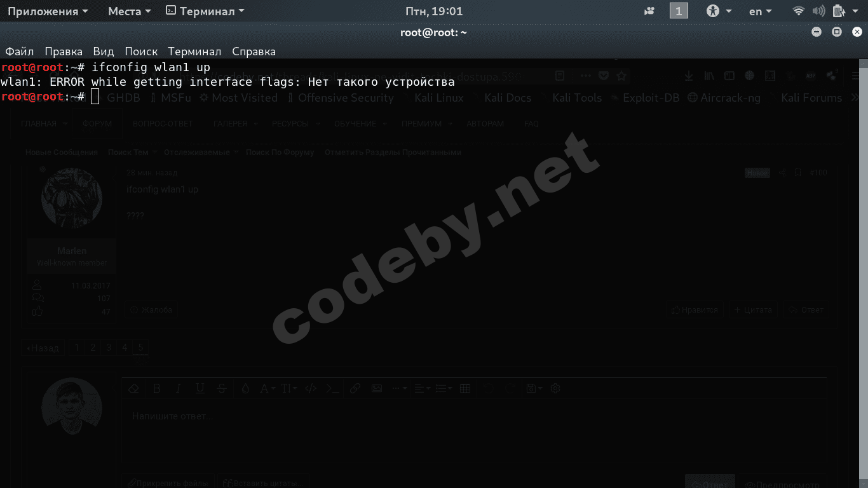The image size is (868, 488).
Task: Insert an image in the reply editor
Action: point(377,388)
